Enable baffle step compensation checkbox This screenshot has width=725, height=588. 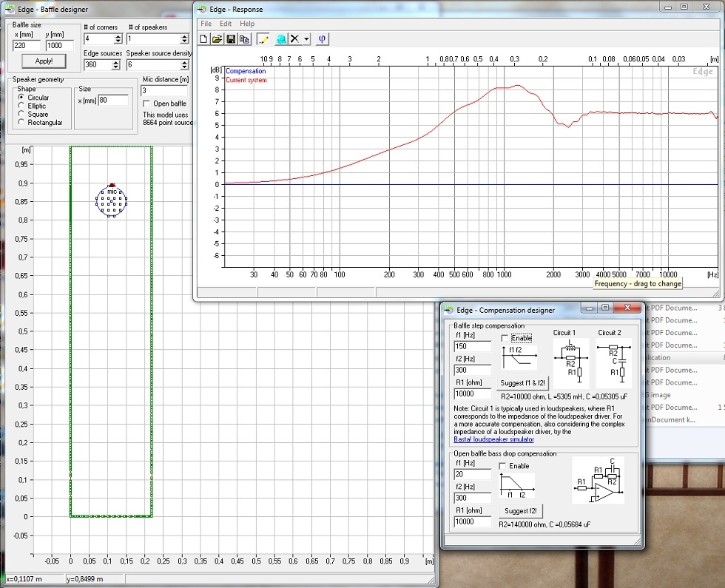pos(505,339)
